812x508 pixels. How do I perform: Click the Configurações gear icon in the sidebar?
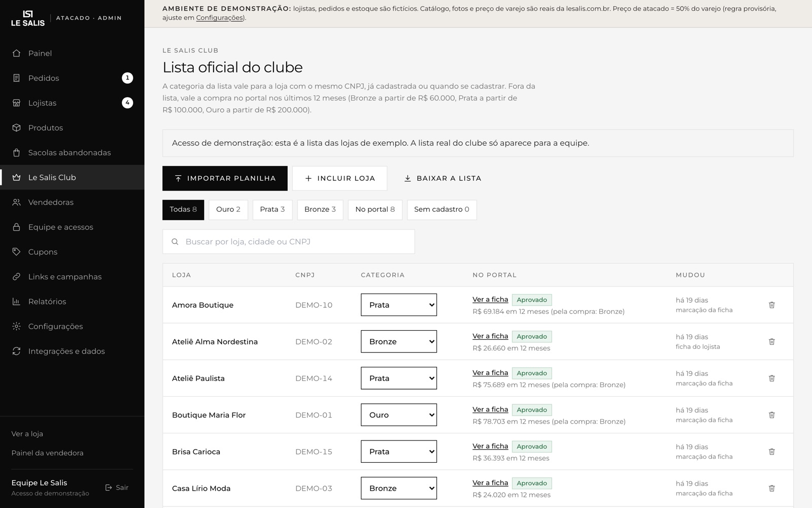point(16,326)
